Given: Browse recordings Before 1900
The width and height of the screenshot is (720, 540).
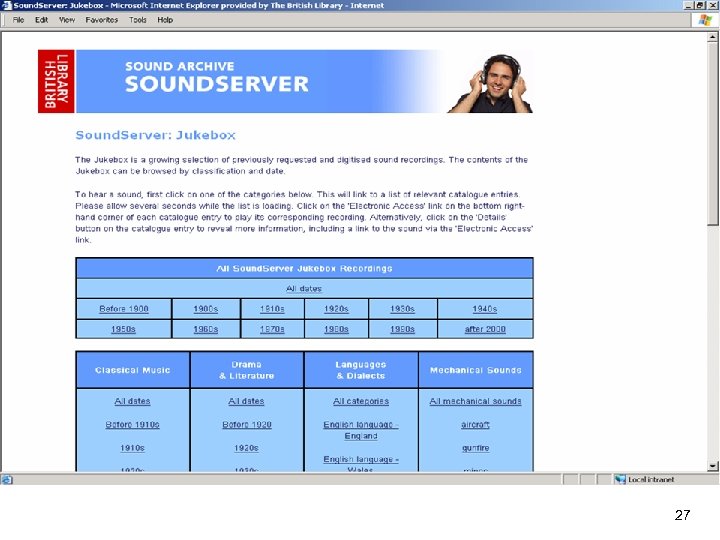Looking at the screenshot, I should coord(124,309).
